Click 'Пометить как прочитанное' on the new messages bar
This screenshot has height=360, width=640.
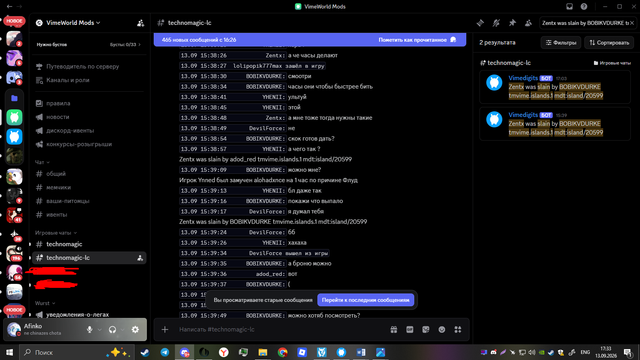point(417,40)
